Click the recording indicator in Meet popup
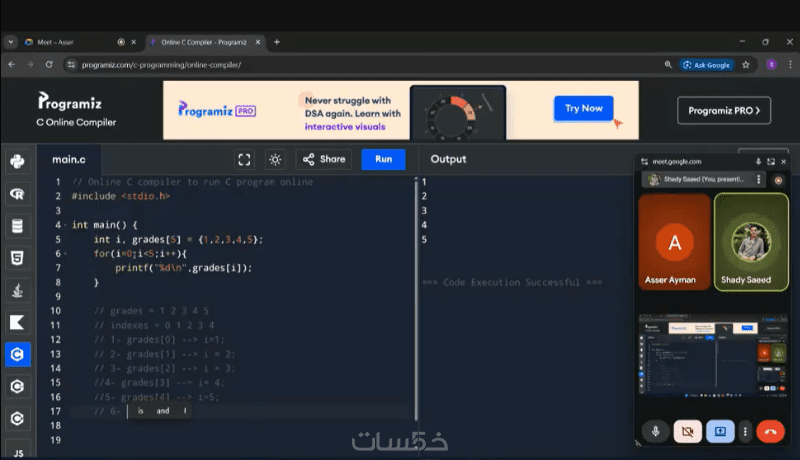Image resolution: width=800 pixels, height=460 pixels. coord(778,180)
